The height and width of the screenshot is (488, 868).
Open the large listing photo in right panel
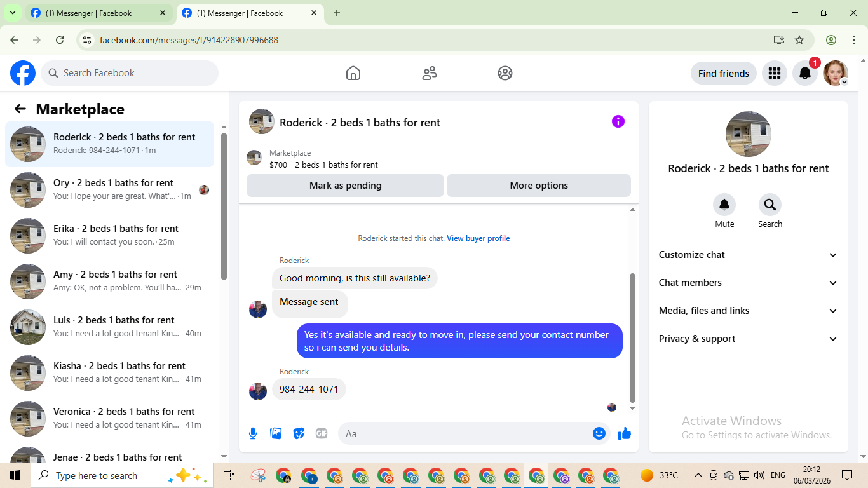(749, 134)
